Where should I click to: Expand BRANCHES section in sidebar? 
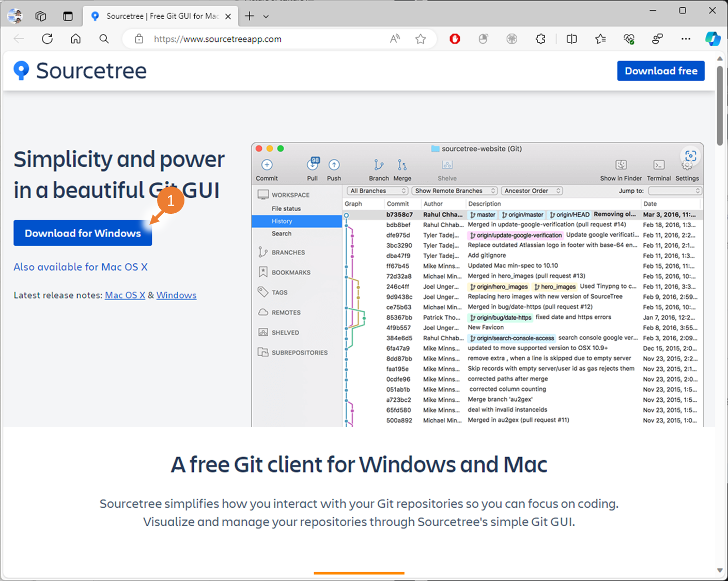point(282,252)
